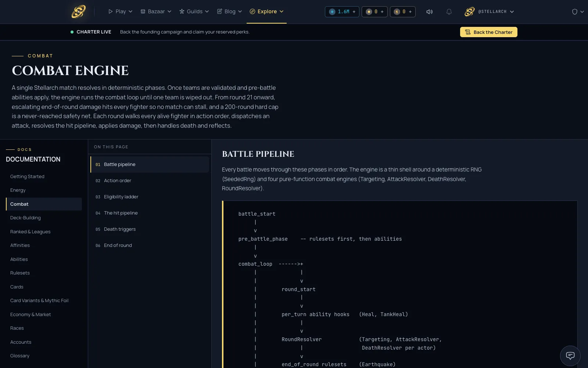Click the bronze token icon in third balance

tap(397, 12)
